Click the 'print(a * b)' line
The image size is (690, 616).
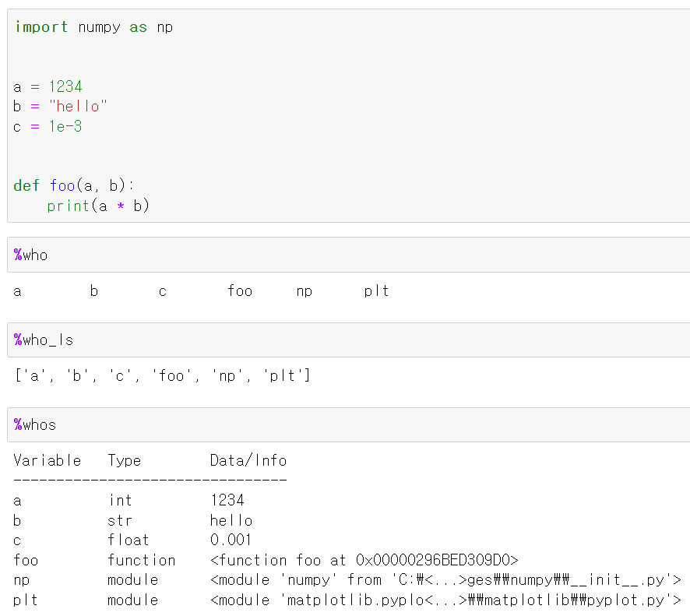[x=98, y=206]
